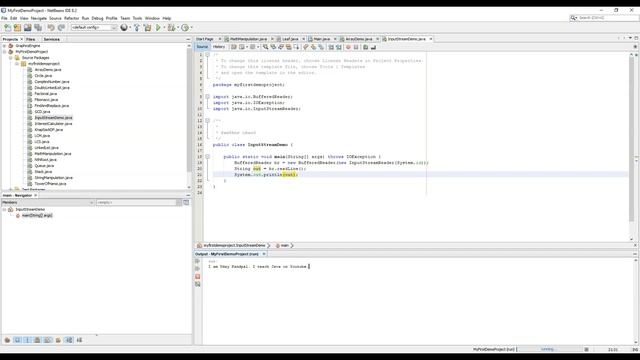Click the Open Project toolbar icon
The width and height of the screenshot is (640, 360).
point(27,27)
